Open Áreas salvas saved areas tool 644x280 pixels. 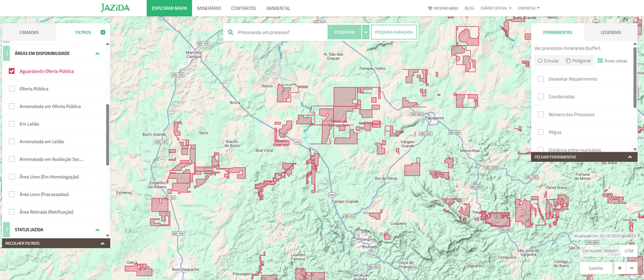[x=612, y=60]
